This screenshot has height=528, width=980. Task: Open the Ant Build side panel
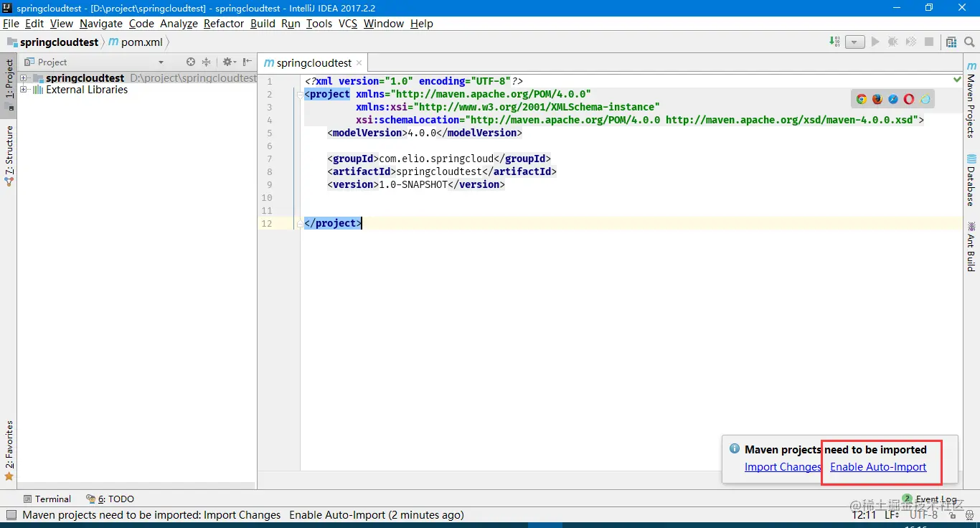point(971,246)
